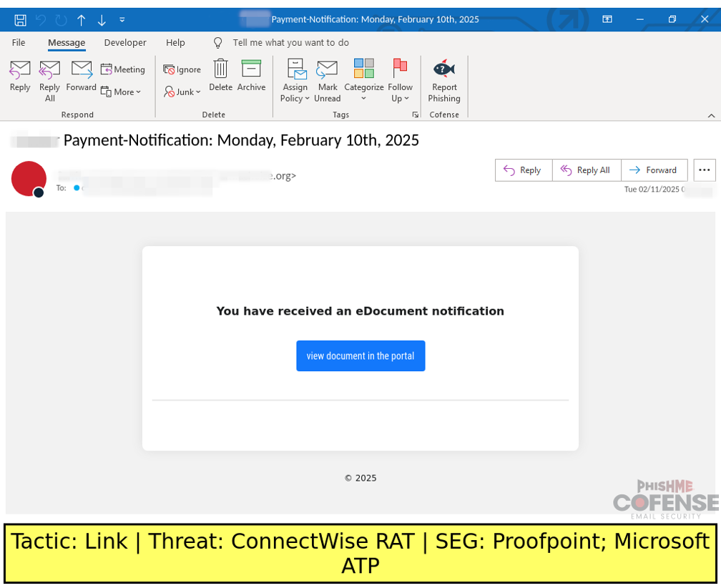Click view document in the portal
Image resolution: width=721 pixels, height=588 pixels.
click(360, 356)
